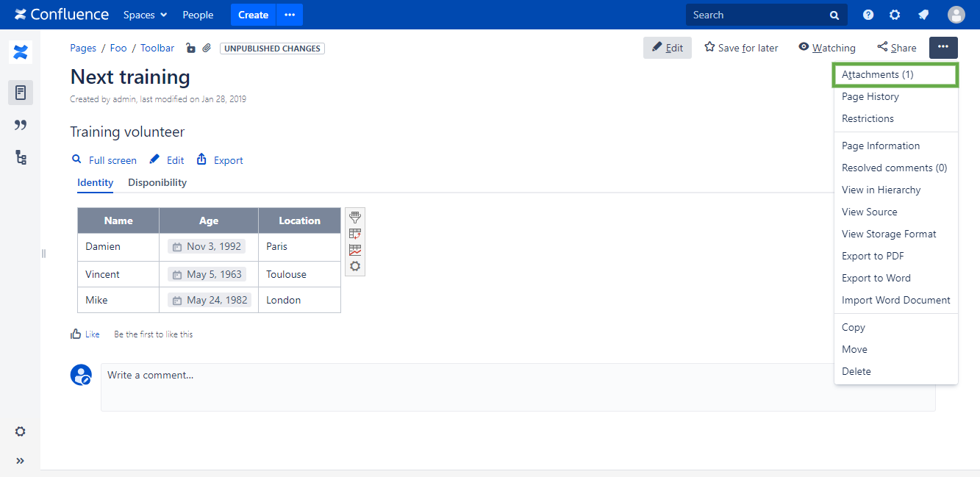This screenshot has height=477, width=980.
Task: Click the Edit page button
Action: [667, 48]
